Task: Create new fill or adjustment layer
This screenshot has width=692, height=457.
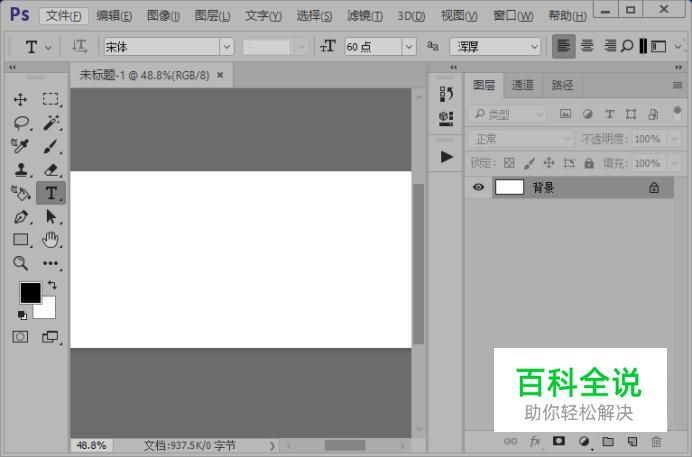Action: (x=584, y=441)
